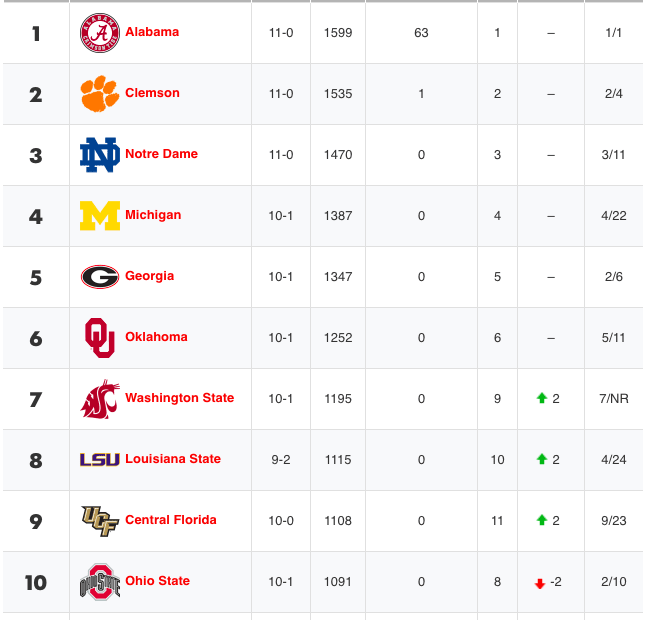Open the Louisiana State team link
The width and height of the screenshot is (647, 620).
tap(173, 459)
